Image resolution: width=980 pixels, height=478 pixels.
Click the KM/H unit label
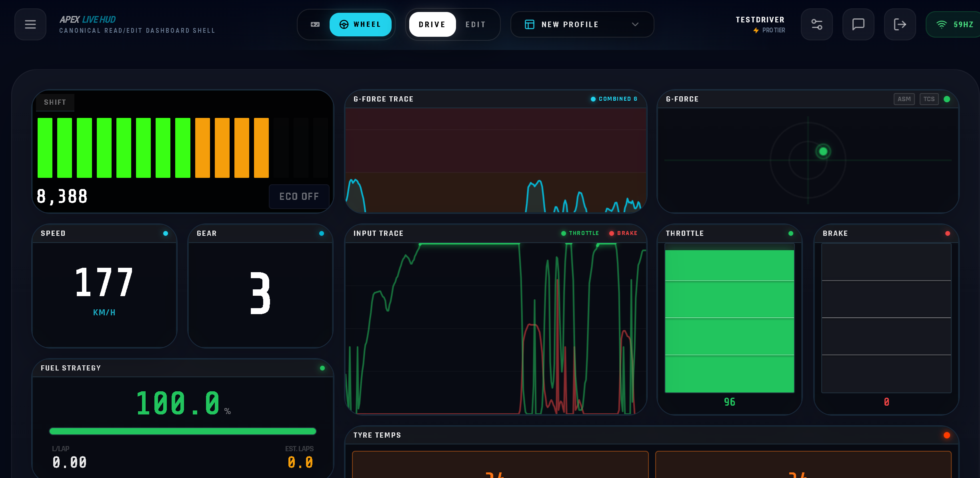point(104,313)
